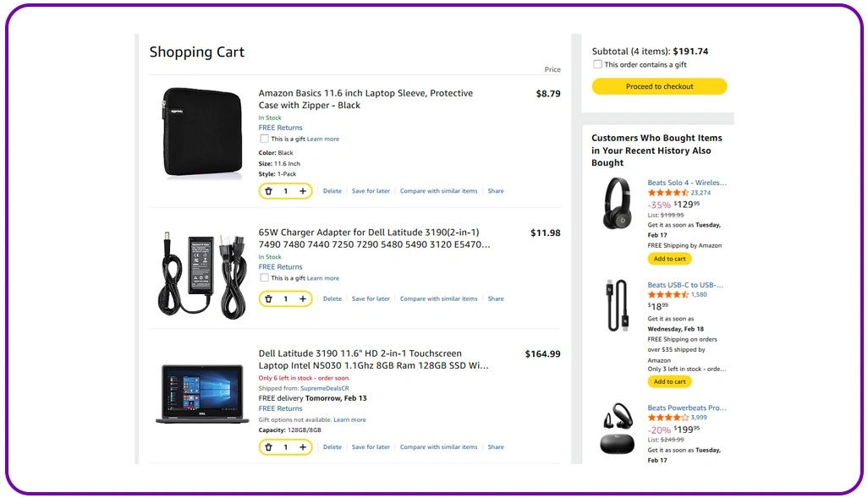Viewport: 868px width, 498px height.
Task: Compare the Dell Latitude with similar items
Action: point(438,446)
